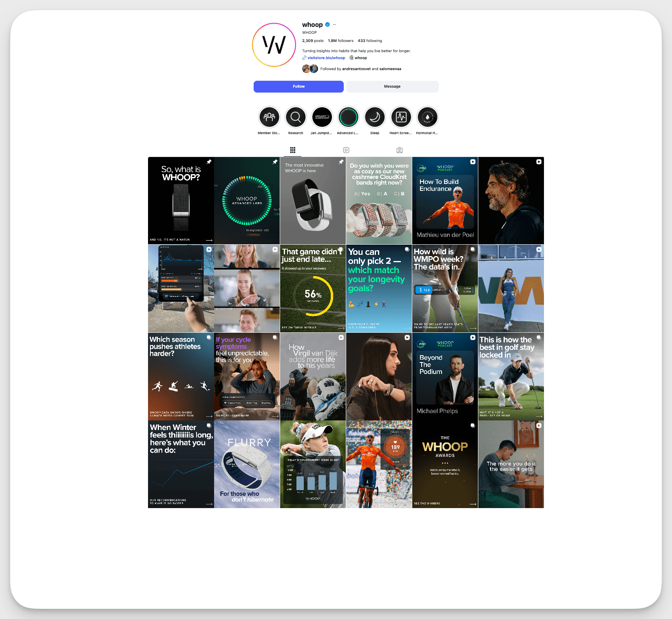Image resolution: width=672 pixels, height=619 pixels.
Task: Click the WHOOP profile picture
Action: click(274, 45)
